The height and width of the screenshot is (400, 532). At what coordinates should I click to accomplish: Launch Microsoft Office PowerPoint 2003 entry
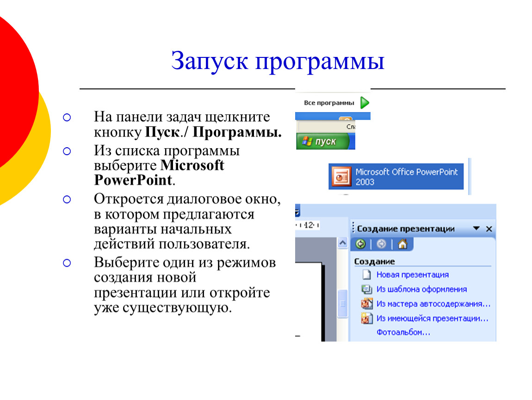pyautogui.click(x=396, y=176)
